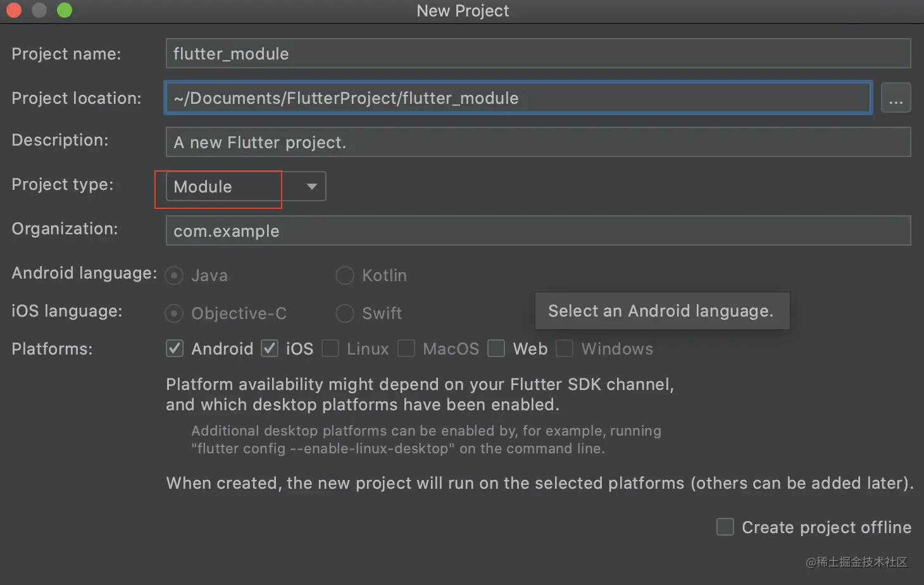
Task: Click the dropdown arrow next to Module
Action: point(311,186)
